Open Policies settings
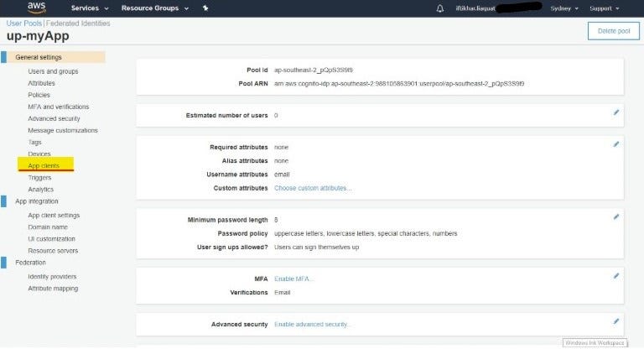 point(39,95)
